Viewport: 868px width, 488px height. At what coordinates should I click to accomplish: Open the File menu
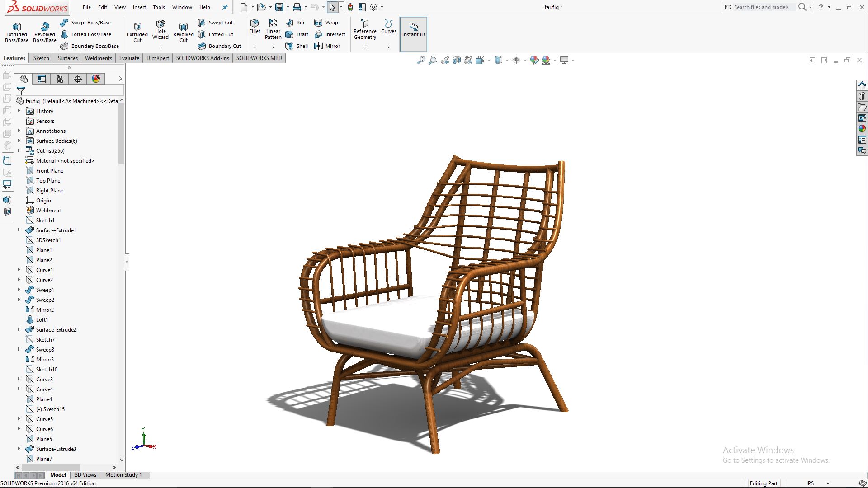tap(87, 7)
